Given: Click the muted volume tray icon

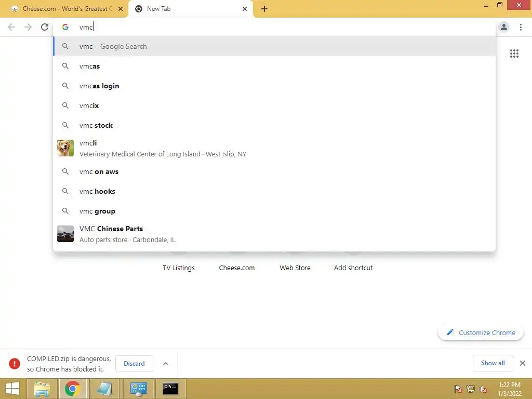Looking at the screenshot, I should point(483,389).
